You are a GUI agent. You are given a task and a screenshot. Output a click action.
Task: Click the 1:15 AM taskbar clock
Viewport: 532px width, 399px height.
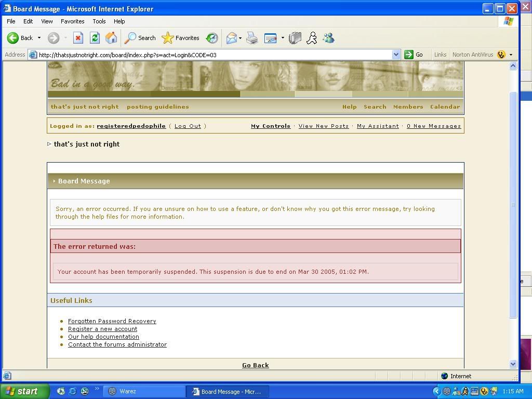[513, 391]
